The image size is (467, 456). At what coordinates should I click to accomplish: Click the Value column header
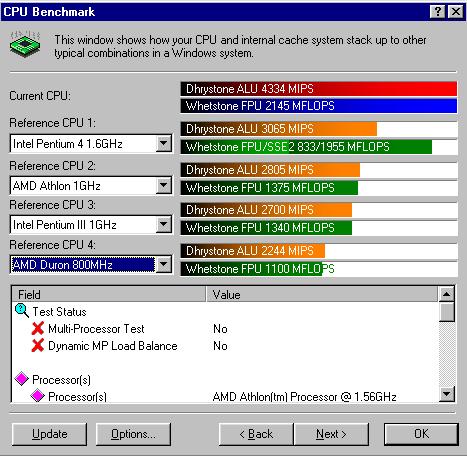point(322,294)
